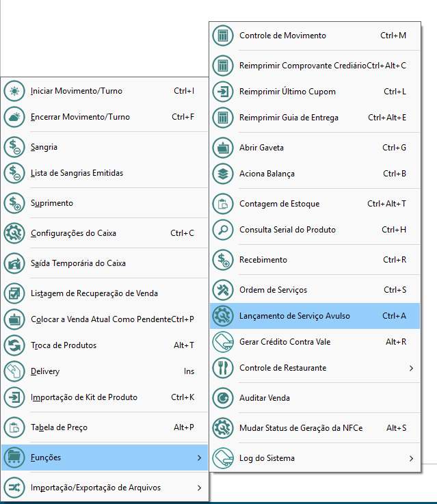
Task: Open the Controle de Restaurante submenu arrow
Action: point(411,368)
